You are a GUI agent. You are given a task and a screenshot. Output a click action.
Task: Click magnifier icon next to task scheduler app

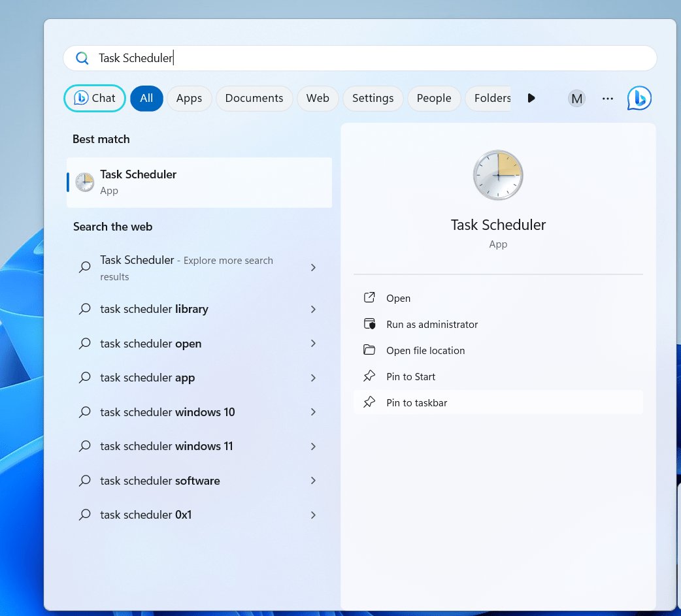85,378
